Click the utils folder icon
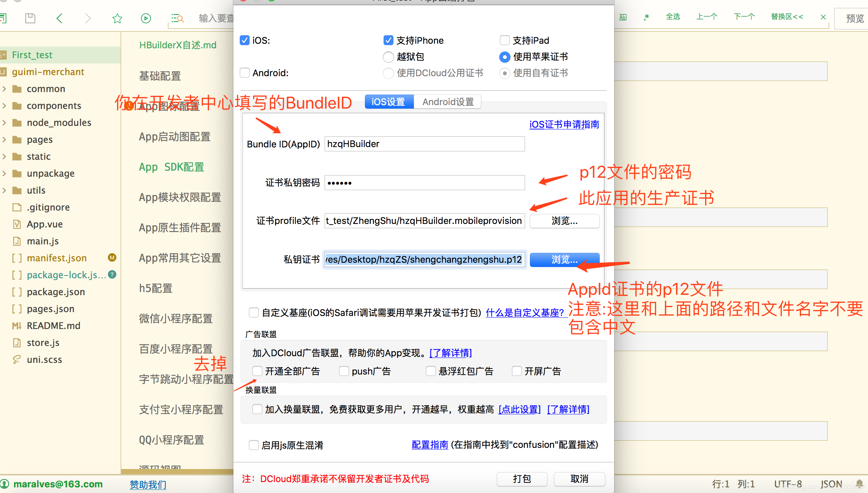The image size is (868, 493). (x=17, y=190)
